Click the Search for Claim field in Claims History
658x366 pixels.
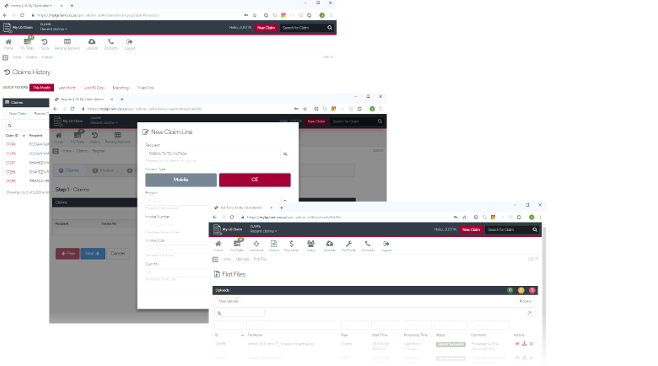303,28
